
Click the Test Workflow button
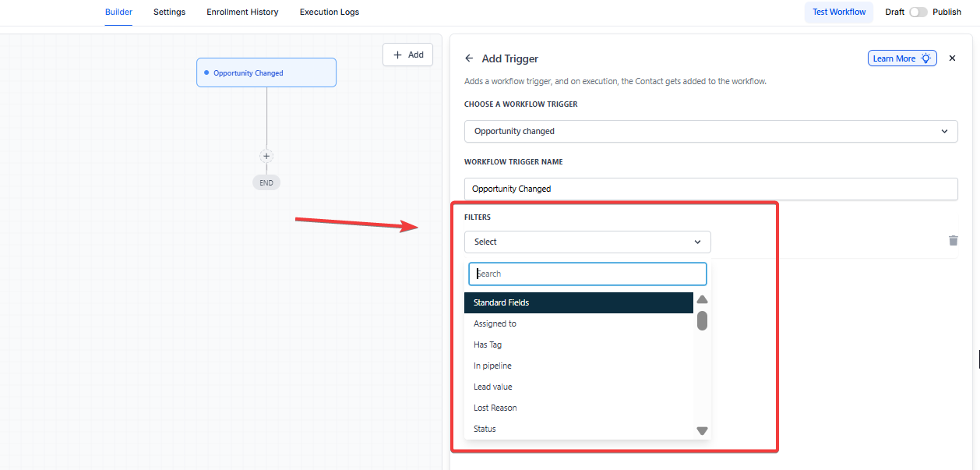point(839,12)
